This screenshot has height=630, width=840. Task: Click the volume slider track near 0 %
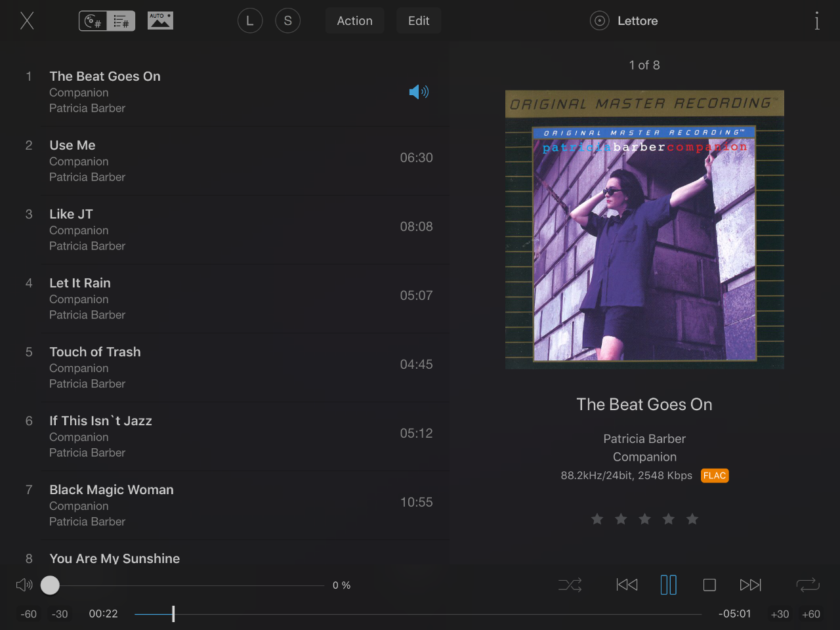(184, 585)
